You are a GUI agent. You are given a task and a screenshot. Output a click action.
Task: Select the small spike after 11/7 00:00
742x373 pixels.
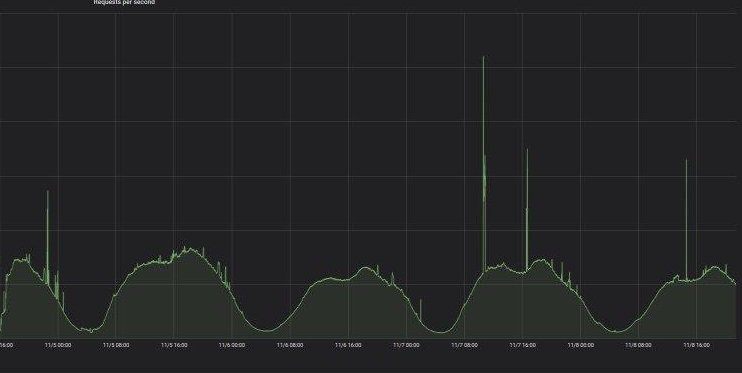pyautogui.click(x=420, y=309)
